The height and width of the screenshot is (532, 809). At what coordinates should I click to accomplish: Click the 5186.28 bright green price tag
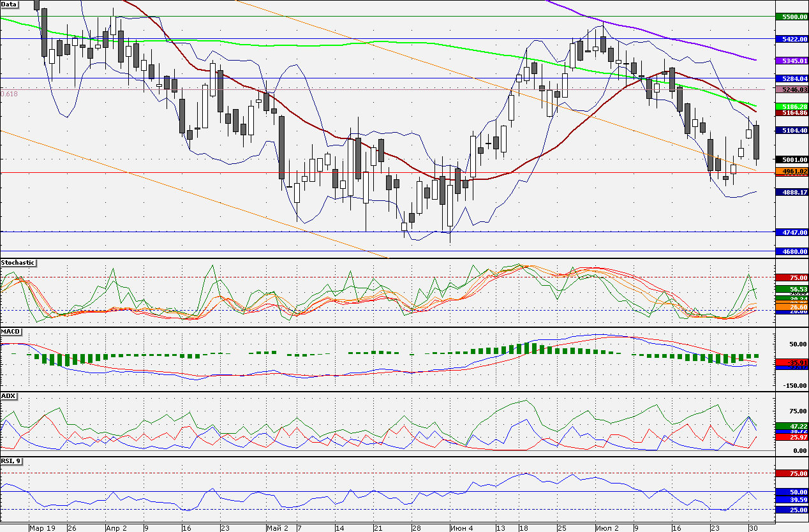[791, 106]
